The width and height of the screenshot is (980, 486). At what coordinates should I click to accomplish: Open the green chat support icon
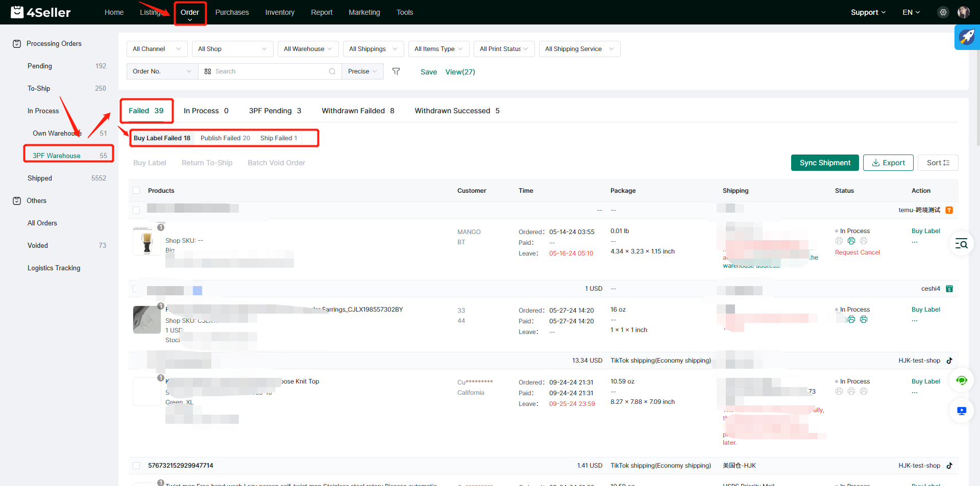coord(962,380)
